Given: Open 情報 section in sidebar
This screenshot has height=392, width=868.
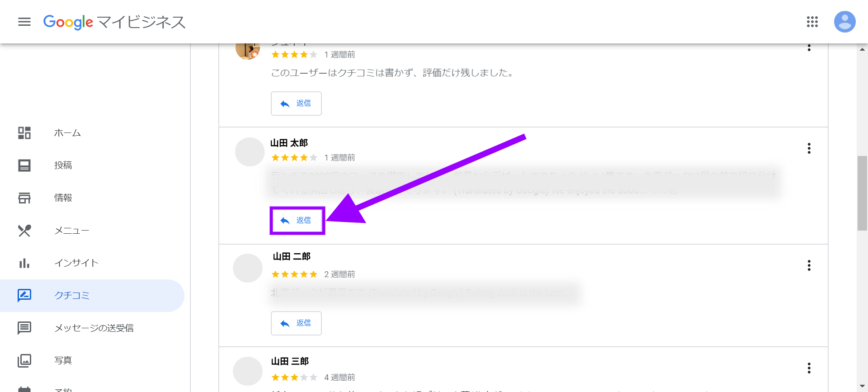Looking at the screenshot, I should coord(92,198).
